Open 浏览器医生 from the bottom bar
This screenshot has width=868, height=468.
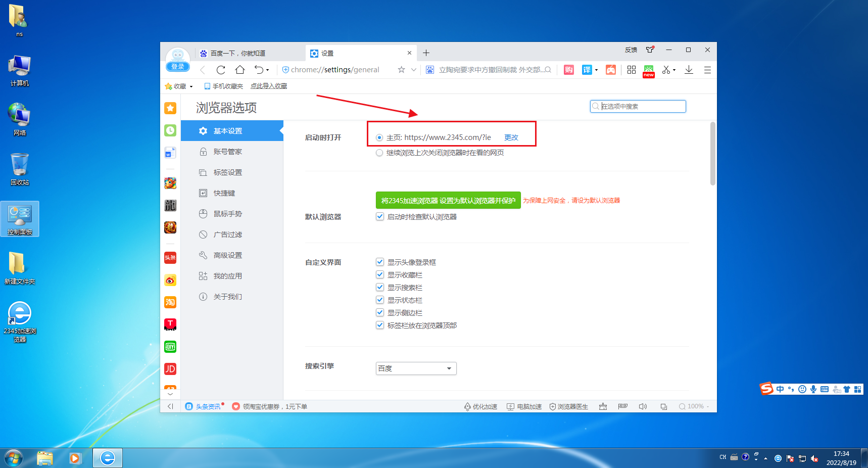pos(569,406)
